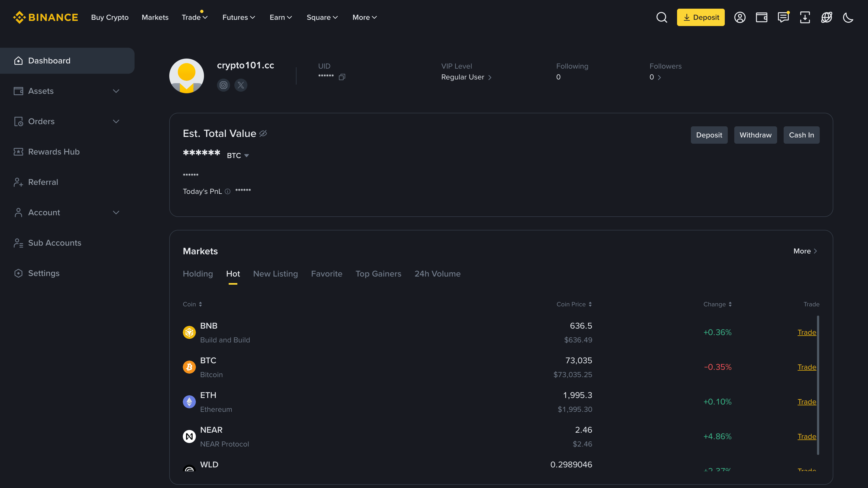Click the BNB coin icon
Screen dimensions: 868x488
click(x=189, y=332)
